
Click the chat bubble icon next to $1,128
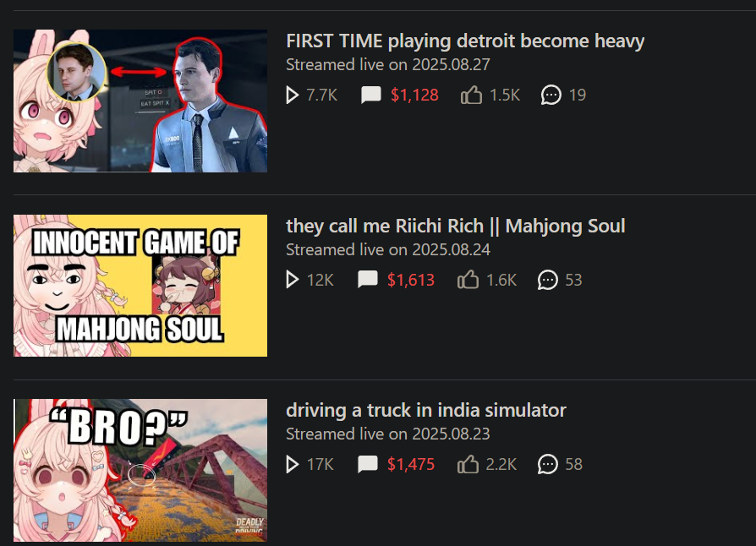click(x=370, y=95)
